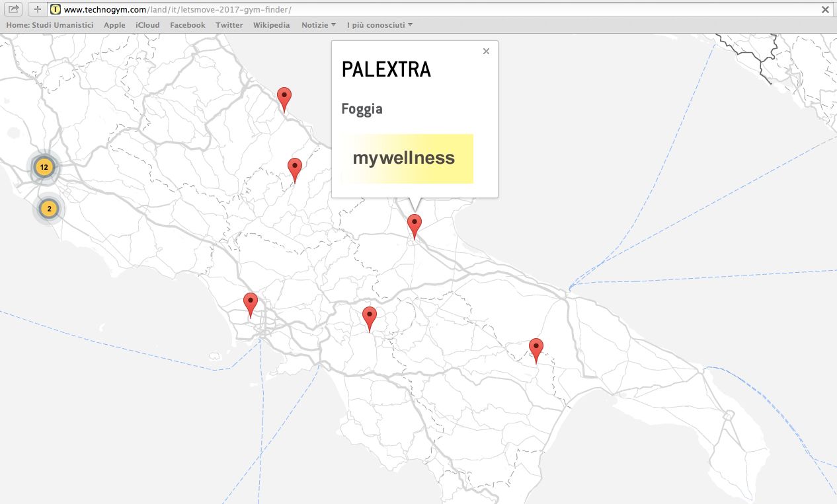
Task: Expand the cluster marker labeled 2
Action: pyautogui.click(x=49, y=209)
